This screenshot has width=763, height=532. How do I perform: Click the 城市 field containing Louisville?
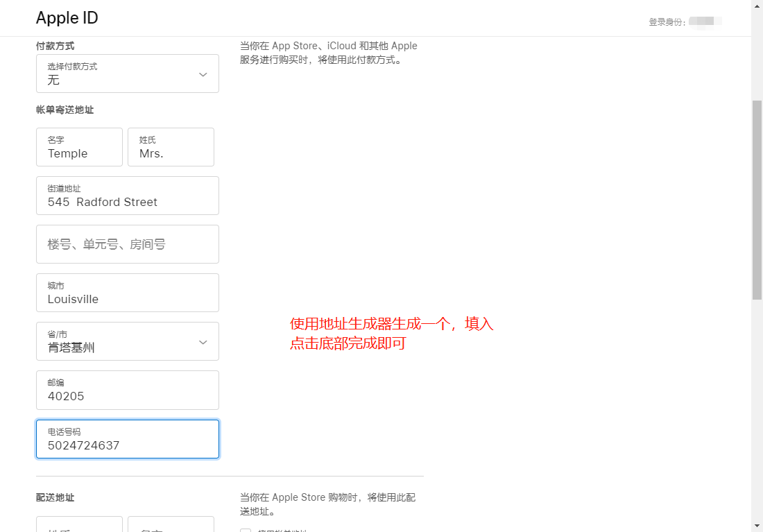128,293
